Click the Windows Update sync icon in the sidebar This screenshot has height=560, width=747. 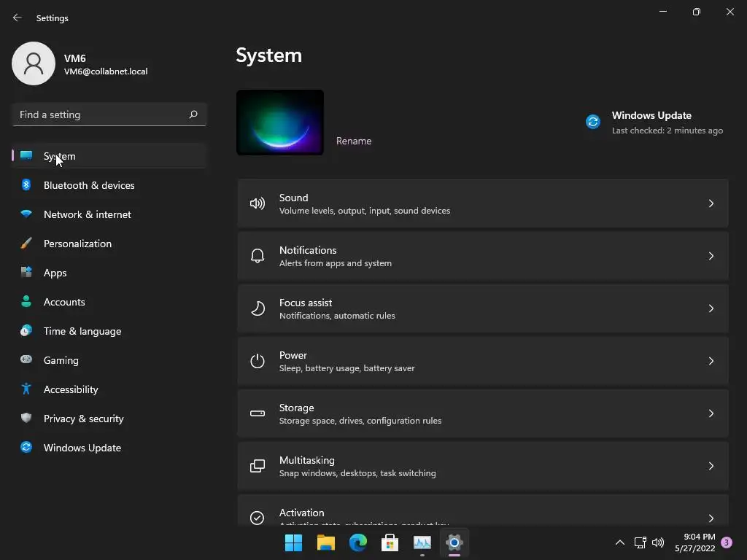(x=26, y=447)
